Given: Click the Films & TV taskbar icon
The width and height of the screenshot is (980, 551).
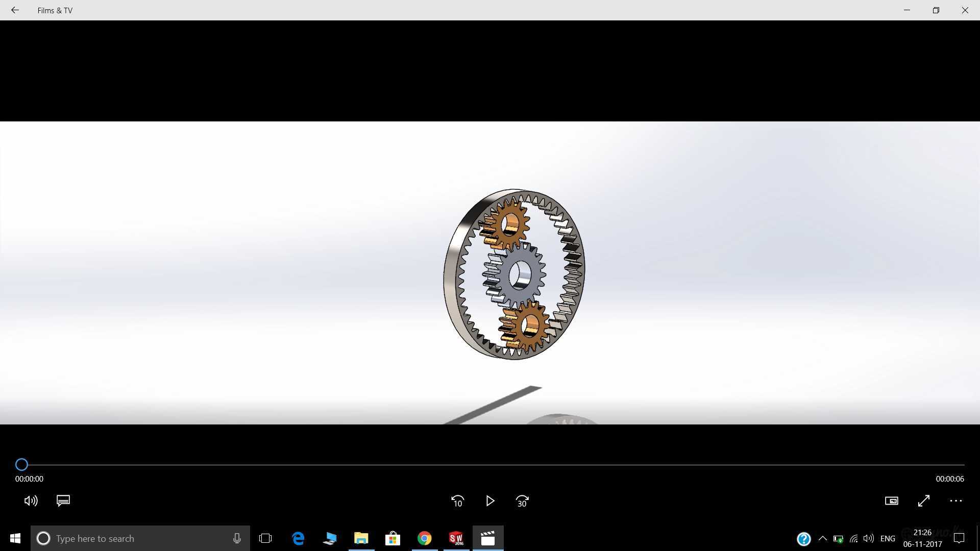Looking at the screenshot, I should click(x=488, y=538).
